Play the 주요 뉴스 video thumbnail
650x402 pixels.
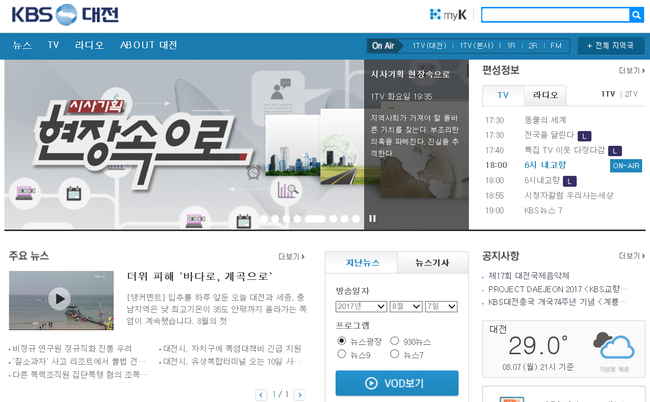click(59, 297)
